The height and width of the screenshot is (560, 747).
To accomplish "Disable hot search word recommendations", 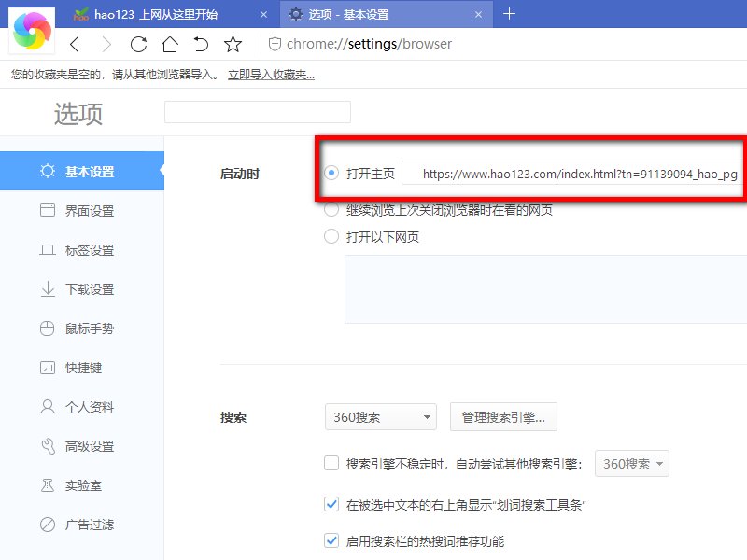I will click(331, 540).
